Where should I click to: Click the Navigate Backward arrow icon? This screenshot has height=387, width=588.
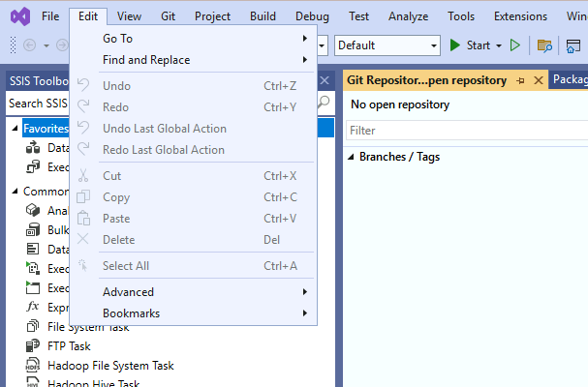(30, 45)
